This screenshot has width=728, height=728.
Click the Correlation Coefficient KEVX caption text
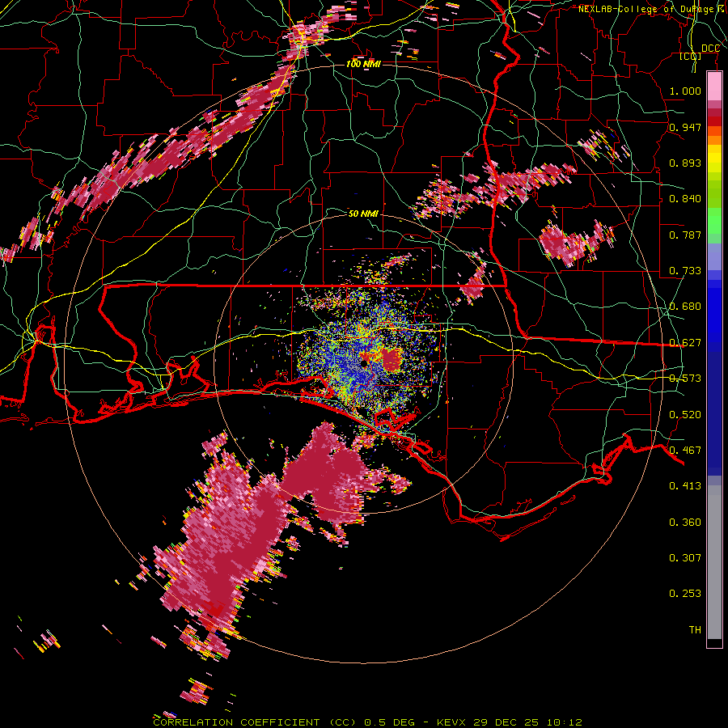(367, 722)
